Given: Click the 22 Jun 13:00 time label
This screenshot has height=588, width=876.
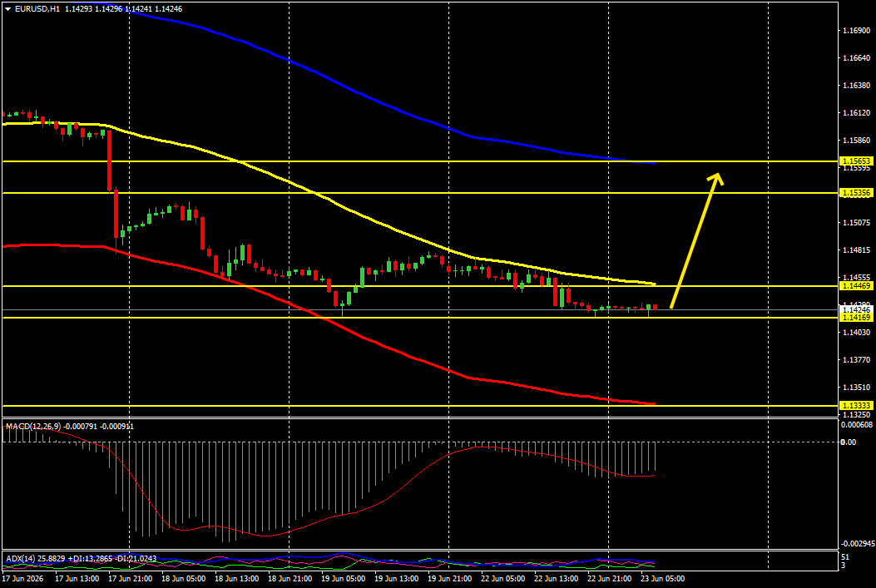Looking at the screenshot, I should [x=557, y=579].
